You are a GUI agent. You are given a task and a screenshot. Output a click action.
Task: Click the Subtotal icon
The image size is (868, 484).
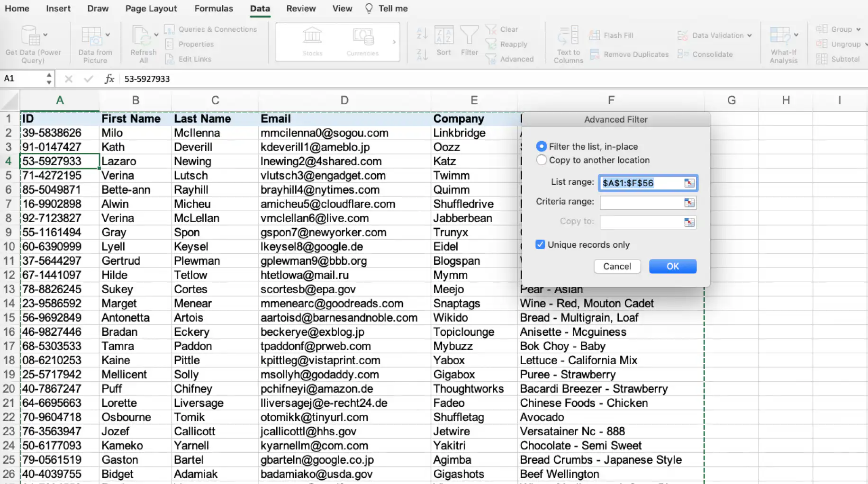822,59
